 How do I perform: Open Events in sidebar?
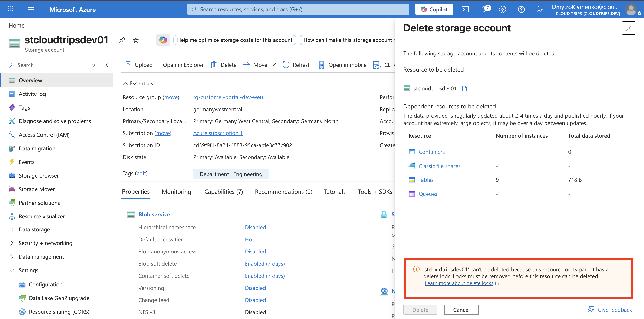[x=26, y=162]
